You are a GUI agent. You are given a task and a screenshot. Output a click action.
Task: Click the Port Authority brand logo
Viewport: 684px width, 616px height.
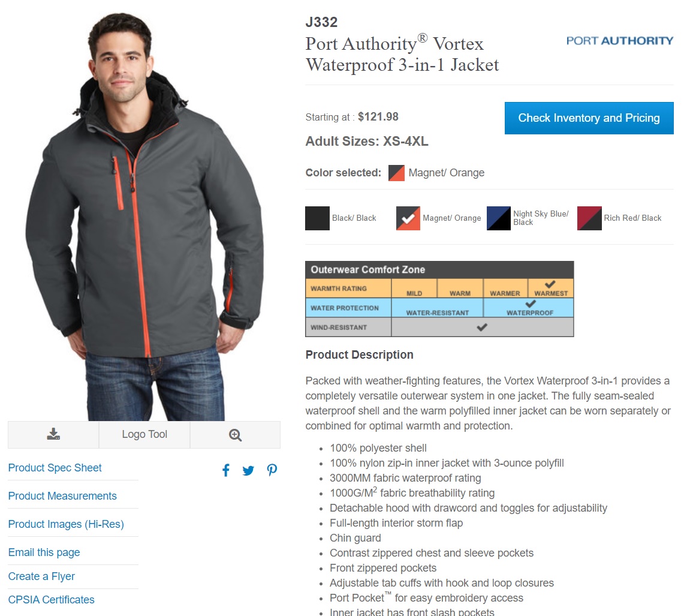coord(619,41)
